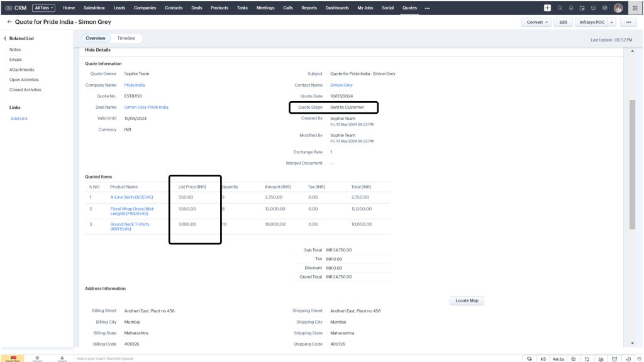The height and width of the screenshot is (362, 644).
Task: Open the Pride India company link
Action: click(135, 85)
